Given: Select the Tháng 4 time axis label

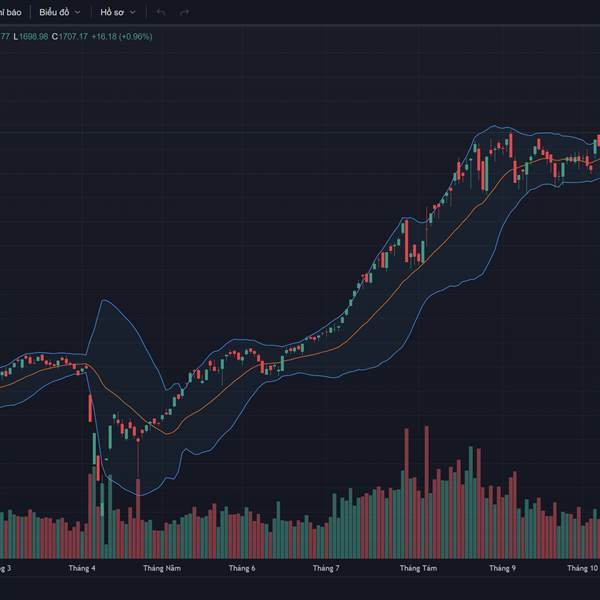Looking at the screenshot, I should tap(82, 568).
